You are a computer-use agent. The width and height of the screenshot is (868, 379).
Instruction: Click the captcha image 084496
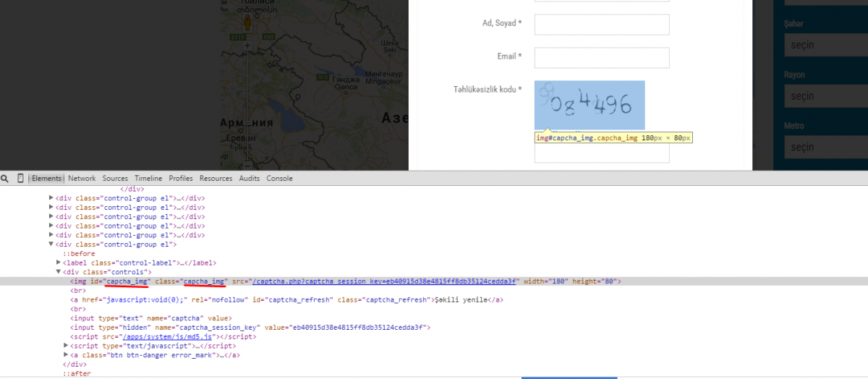590,106
